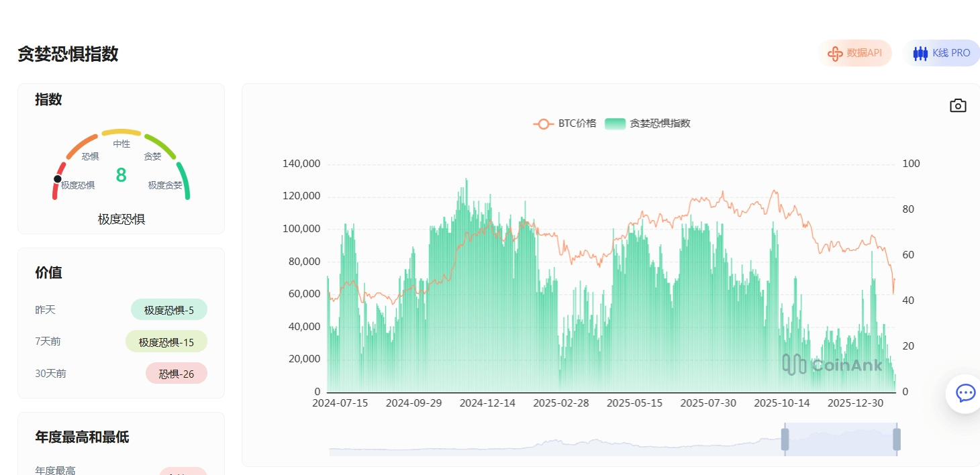
Task: Click the 指数 card title
Action: pyautogui.click(x=48, y=99)
